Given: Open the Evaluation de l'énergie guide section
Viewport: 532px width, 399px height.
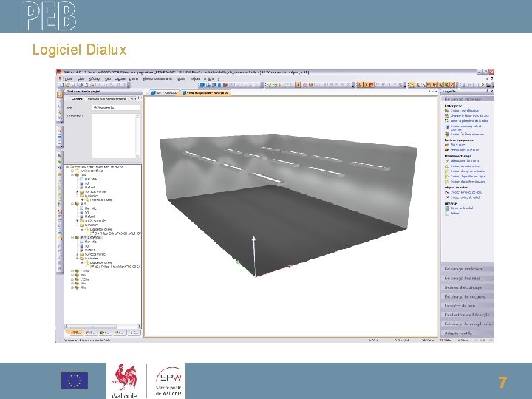Looking at the screenshot, I should (x=467, y=315).
